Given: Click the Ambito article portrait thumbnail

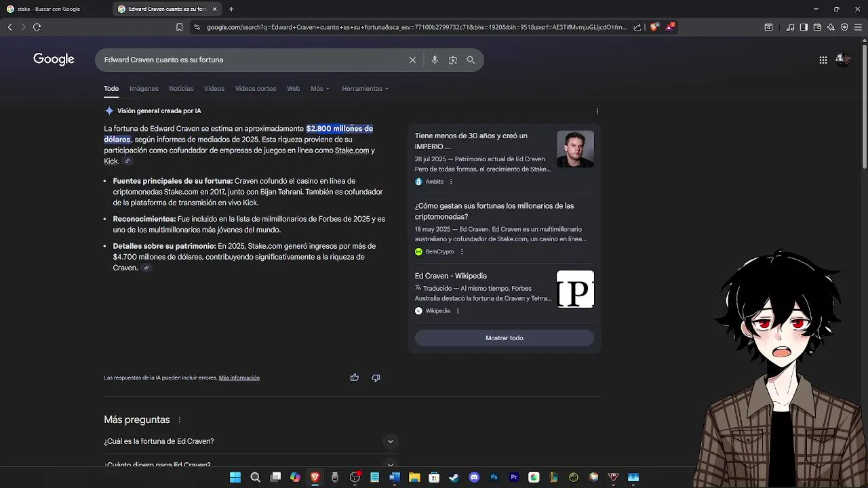Looking at the screenshot, I should coord(575,149).
